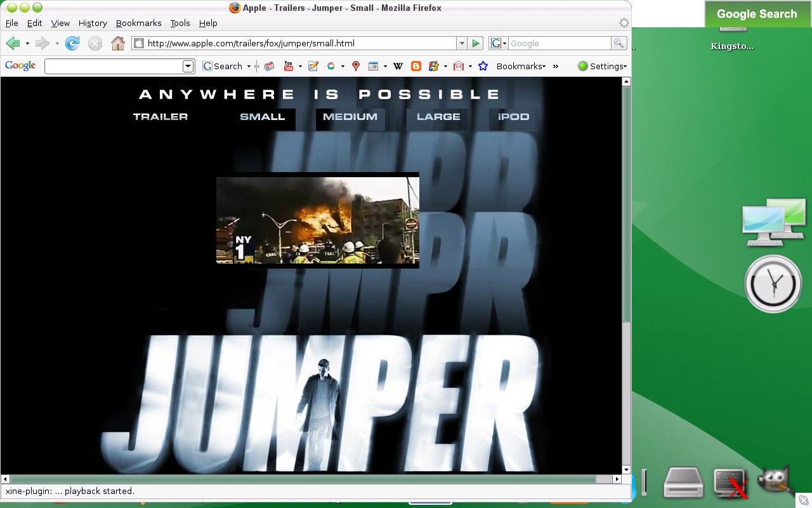Click the Google Calendar toolbar icon
The image size is (812, 508).
click(374, 66)
